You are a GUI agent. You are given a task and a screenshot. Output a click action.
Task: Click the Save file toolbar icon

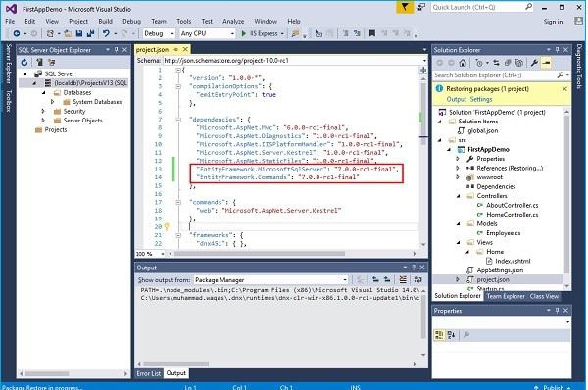[79, 33]
